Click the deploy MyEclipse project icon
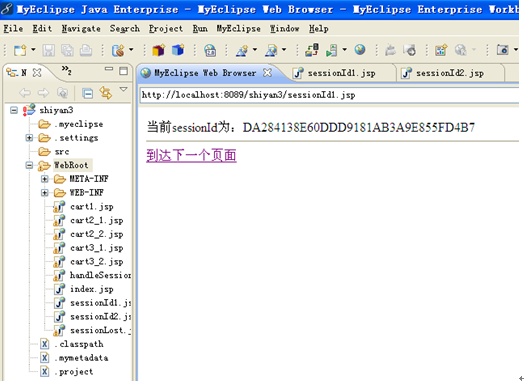 click(x=312, y=50)
